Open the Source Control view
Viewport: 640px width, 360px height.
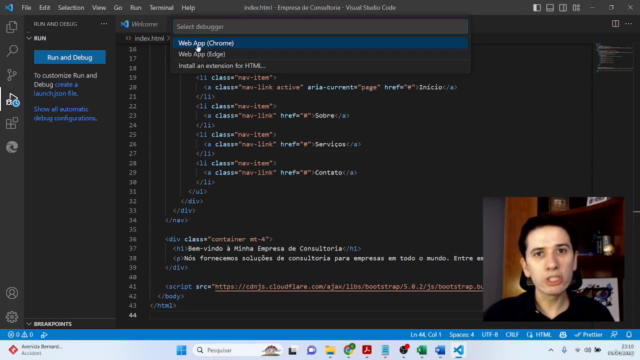[12, 75]
